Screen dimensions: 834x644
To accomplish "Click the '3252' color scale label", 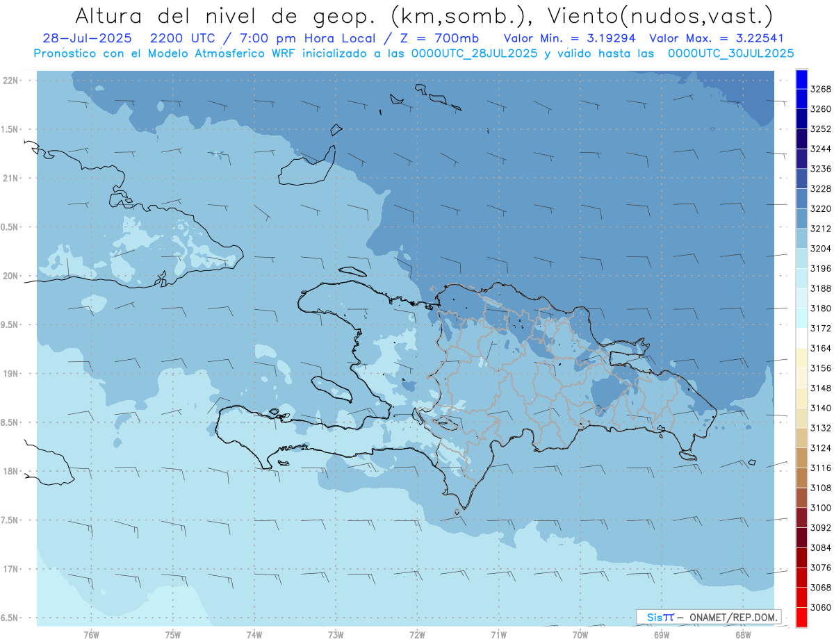I will click(821, 129).
